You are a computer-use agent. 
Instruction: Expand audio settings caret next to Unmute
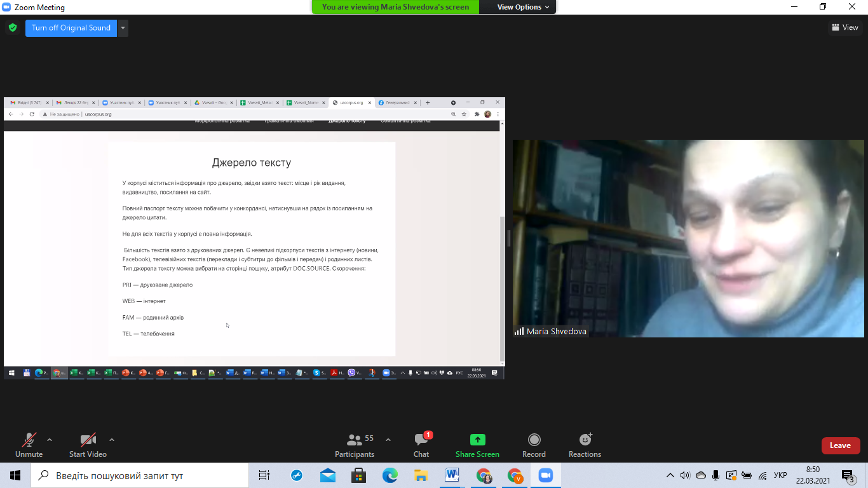(x=50, y=440)
